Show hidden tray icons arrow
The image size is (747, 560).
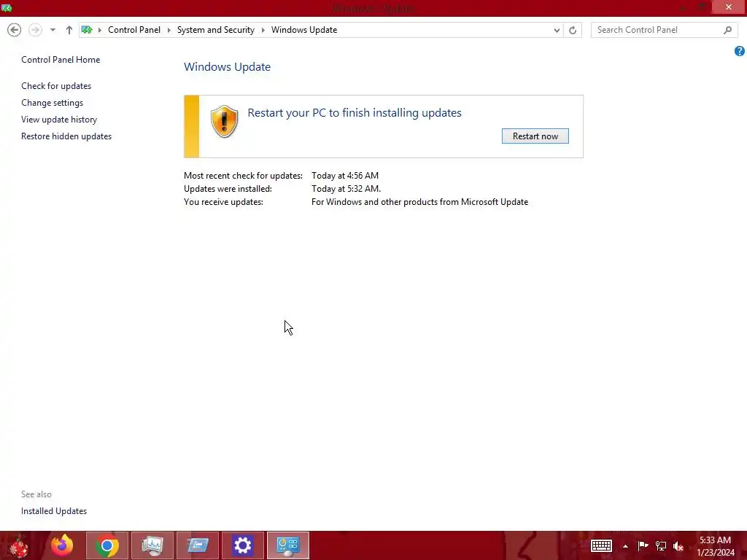click(625, 546)
